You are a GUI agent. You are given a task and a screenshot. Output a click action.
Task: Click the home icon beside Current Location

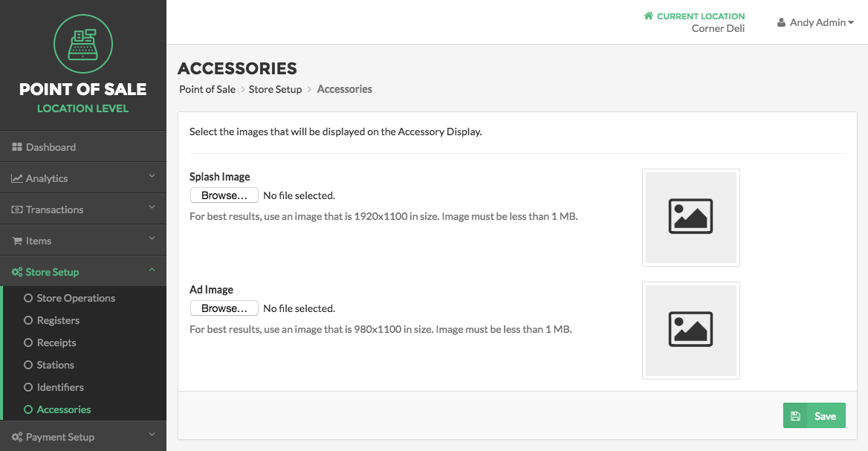point(648,16)
